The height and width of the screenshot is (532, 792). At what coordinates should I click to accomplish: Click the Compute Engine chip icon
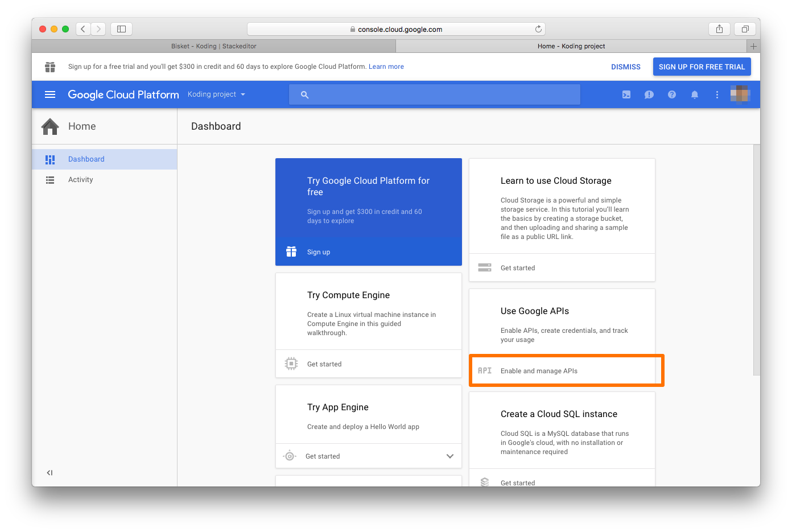point(291,364)
